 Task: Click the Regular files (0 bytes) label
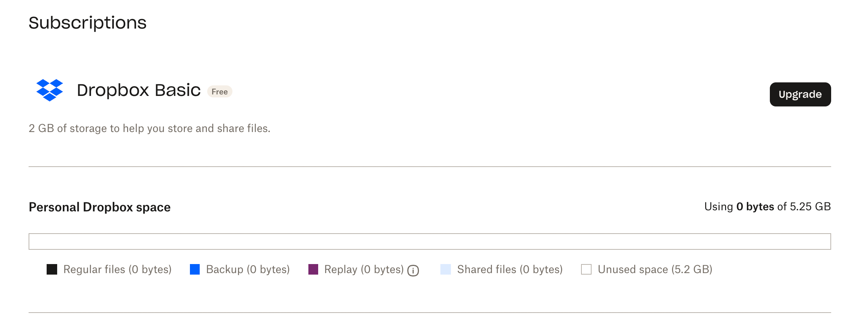pyautogui.click(x=117, y=269)
